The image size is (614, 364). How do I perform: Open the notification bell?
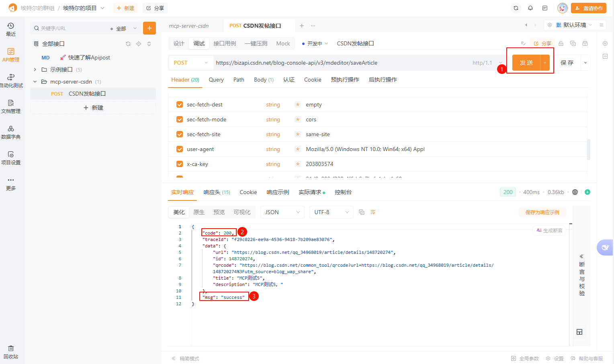(x=530, y=8)
